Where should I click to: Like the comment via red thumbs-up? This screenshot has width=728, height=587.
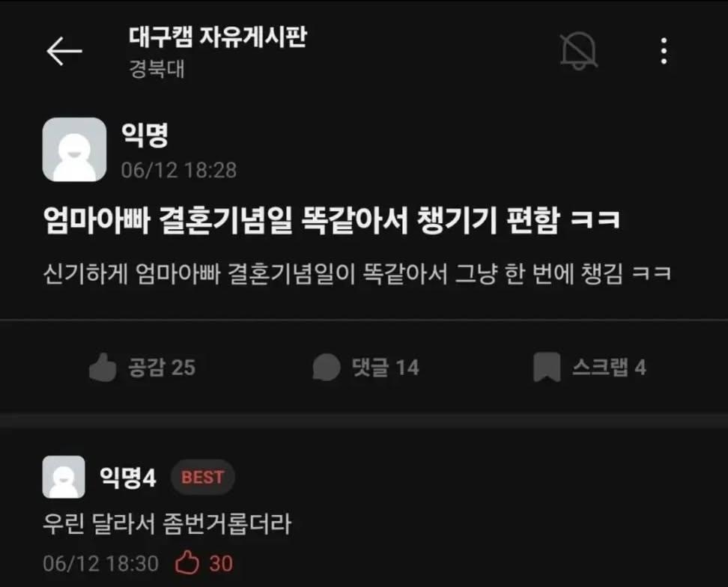(x=187, y=563)
